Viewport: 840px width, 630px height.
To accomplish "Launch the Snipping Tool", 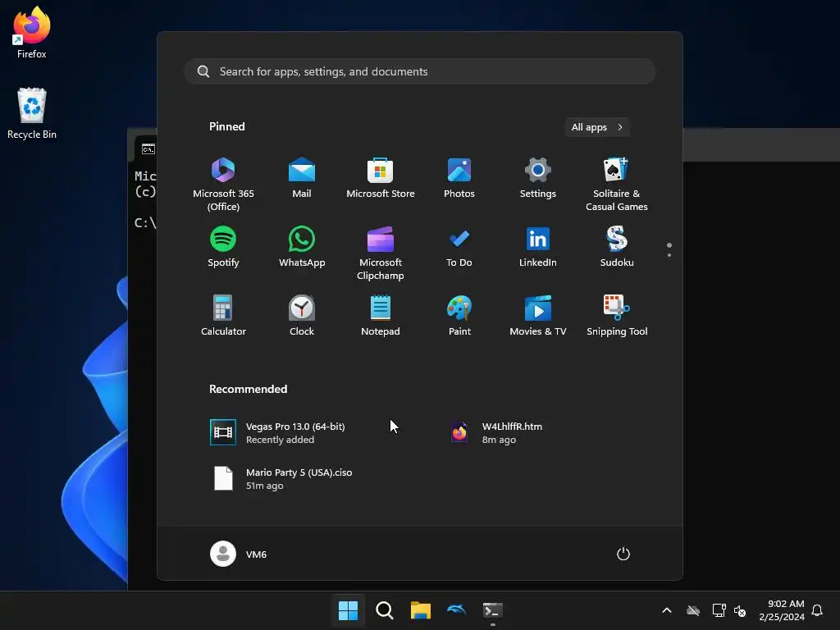I will [617, 316].
